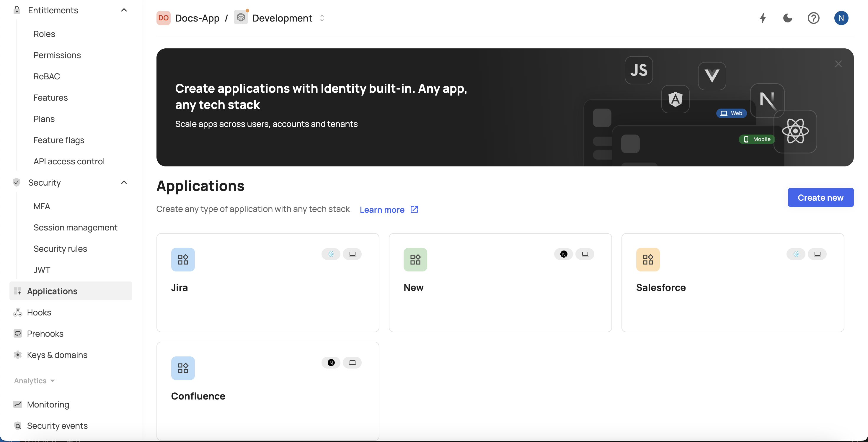Open the Session management menu item
The image size is (868, 442).
tap(75, 227)
